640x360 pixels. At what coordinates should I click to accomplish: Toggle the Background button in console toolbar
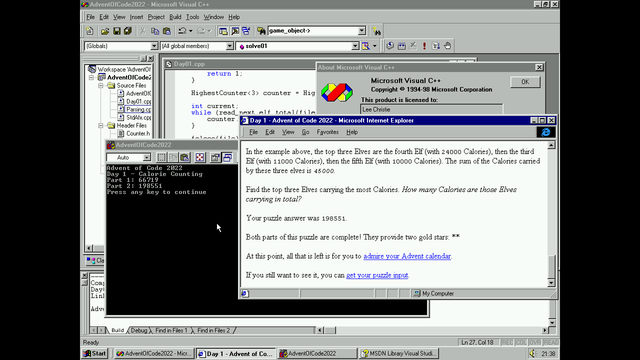[x=227, y=158]
